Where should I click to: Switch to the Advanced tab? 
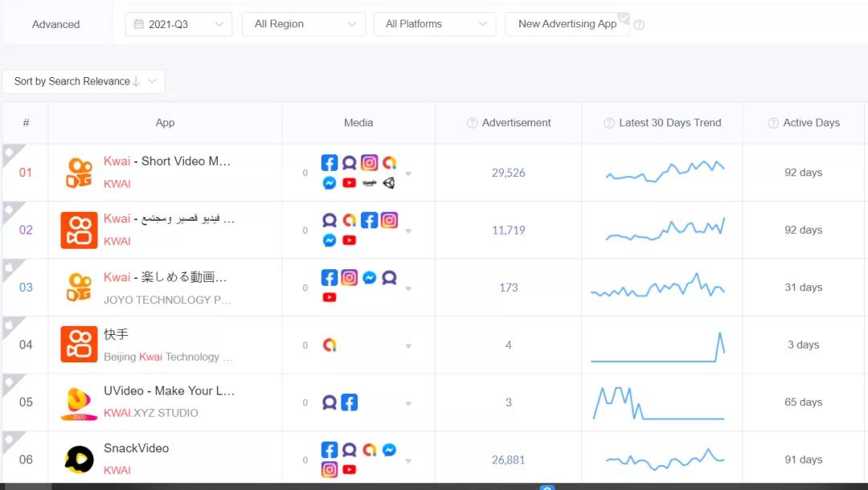tap(56, 24)
